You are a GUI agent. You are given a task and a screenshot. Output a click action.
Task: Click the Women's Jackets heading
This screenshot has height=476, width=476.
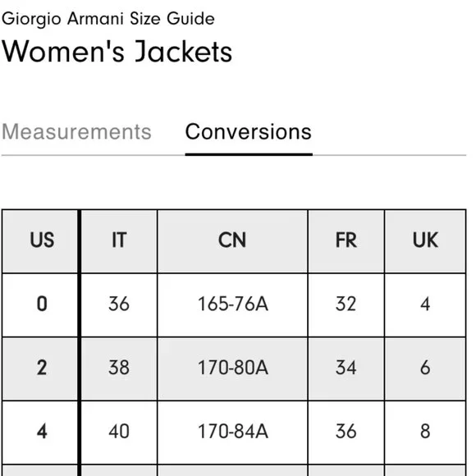pos(117,52)
